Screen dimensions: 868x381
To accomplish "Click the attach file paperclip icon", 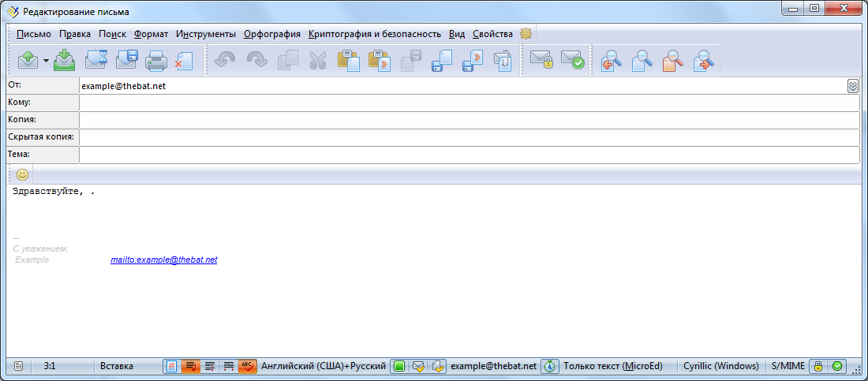I will pyautogui.click(x=503, y=61).
